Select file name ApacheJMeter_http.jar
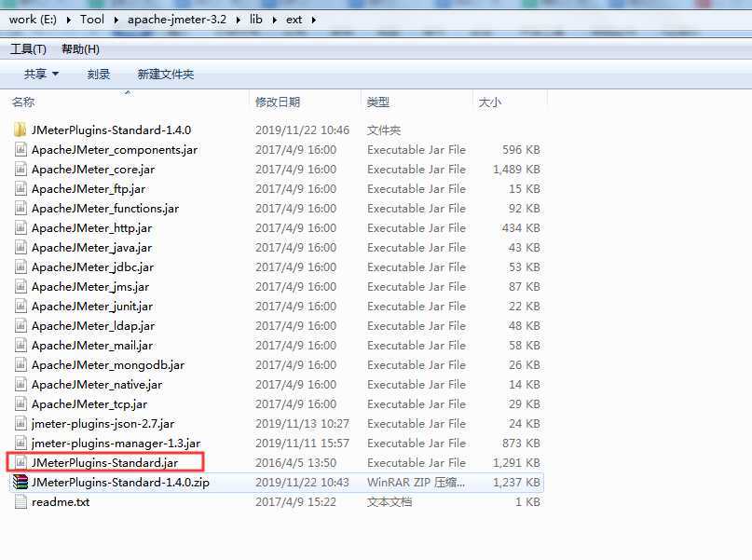 (92, 227)
